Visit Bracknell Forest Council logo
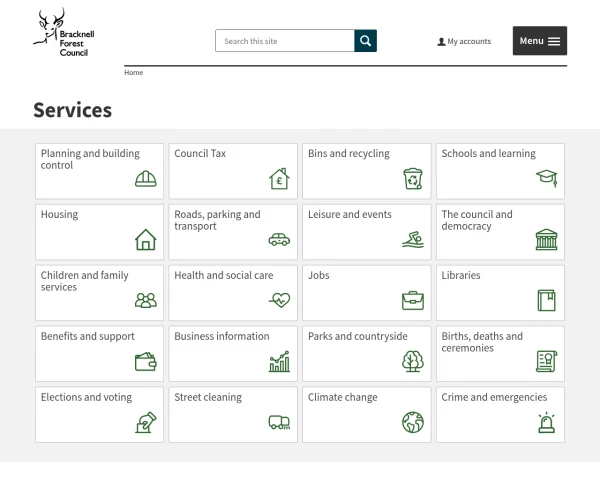Image resolution: width=600 pixels, height=480 pixels. 64,33
